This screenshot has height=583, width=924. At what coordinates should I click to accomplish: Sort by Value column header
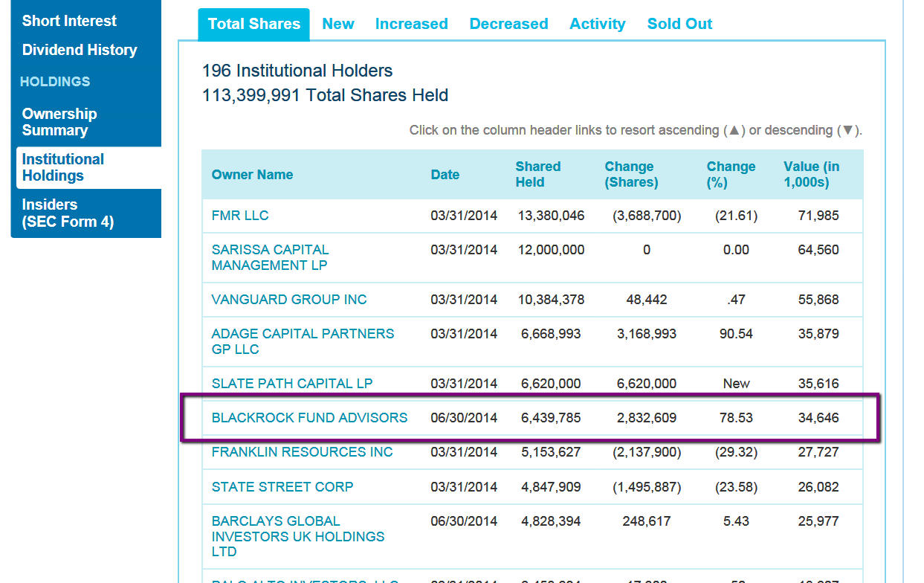[x=811, y=174]
